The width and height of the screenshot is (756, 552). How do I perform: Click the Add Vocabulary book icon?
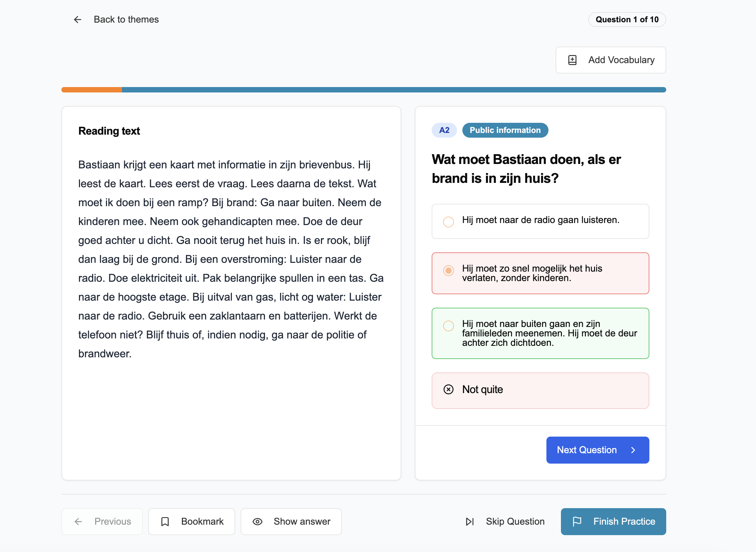572,60
